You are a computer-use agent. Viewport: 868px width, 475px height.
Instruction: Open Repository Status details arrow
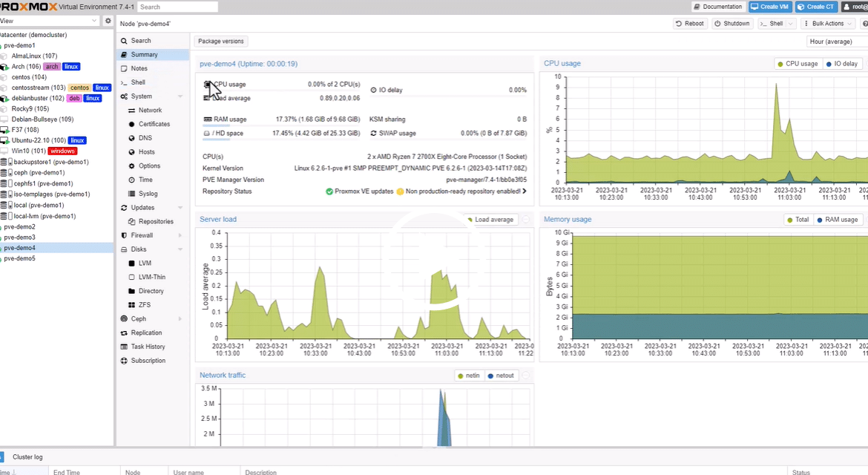point(525,191)
